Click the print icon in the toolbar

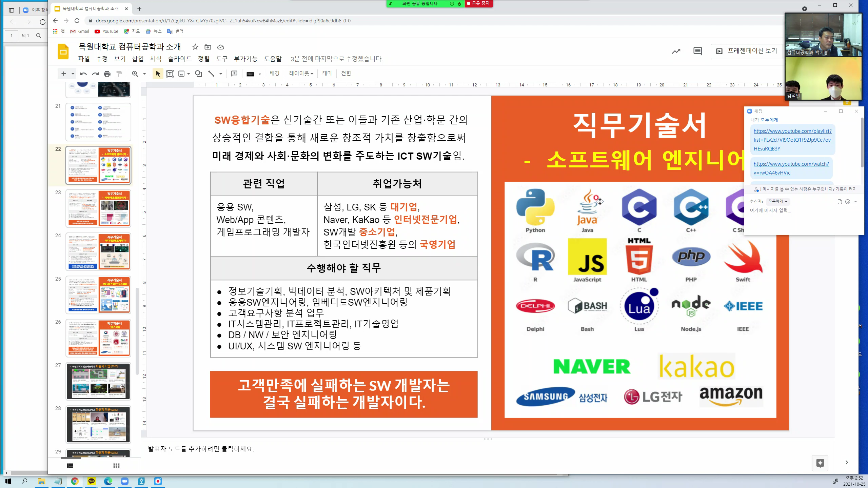coord(107,74)
